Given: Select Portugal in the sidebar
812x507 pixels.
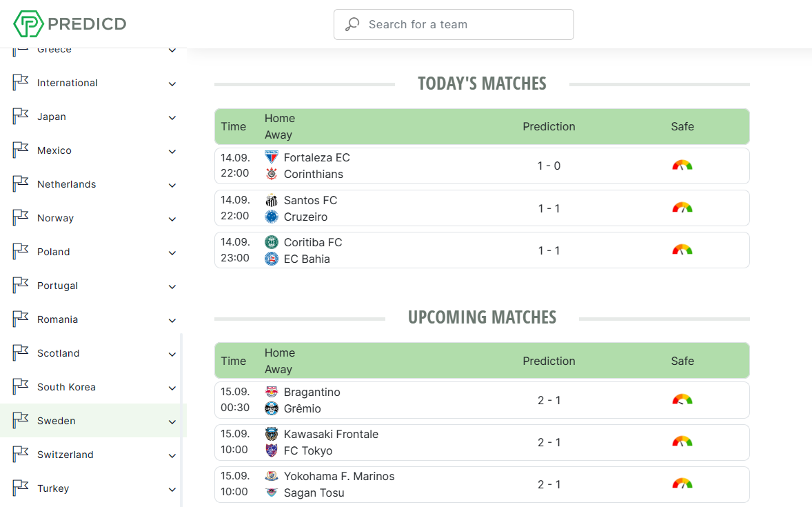Looking at the screenshot, I should click(57, 286).
